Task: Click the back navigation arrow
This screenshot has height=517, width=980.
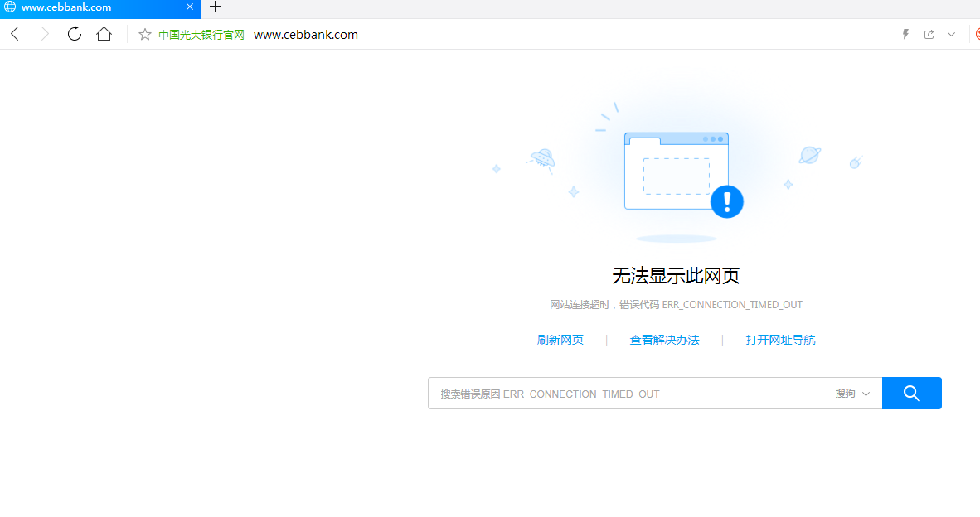Action: 14,34
